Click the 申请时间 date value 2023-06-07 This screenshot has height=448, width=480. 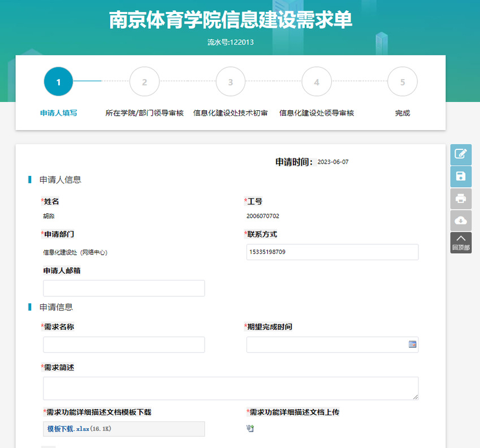click(333, 162)
